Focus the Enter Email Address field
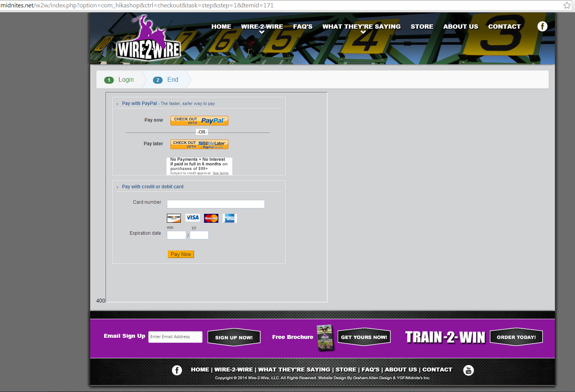 pos(175,337)
